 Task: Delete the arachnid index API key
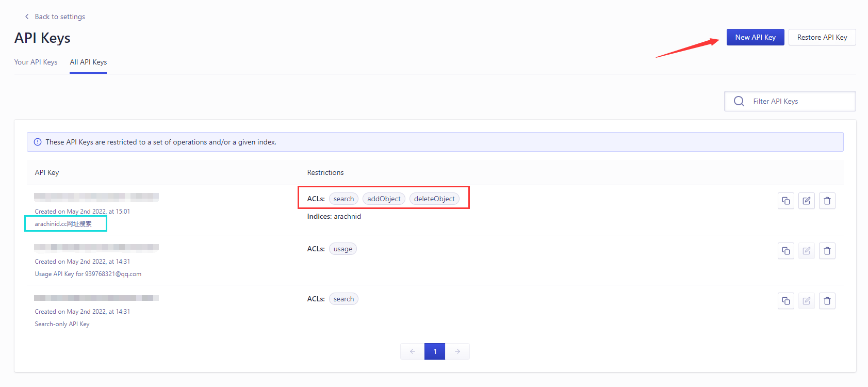click(x=827, y=201)
